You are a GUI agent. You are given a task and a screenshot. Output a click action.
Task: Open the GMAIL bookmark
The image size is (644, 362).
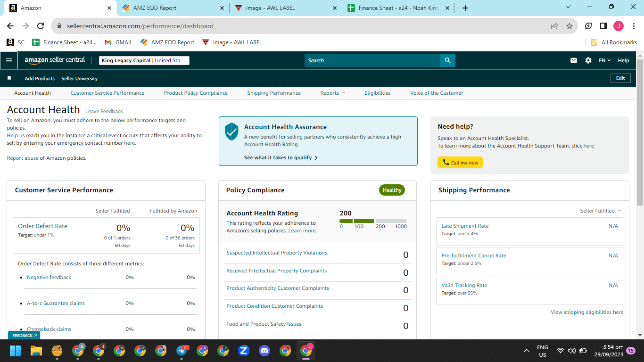[118, 42]
